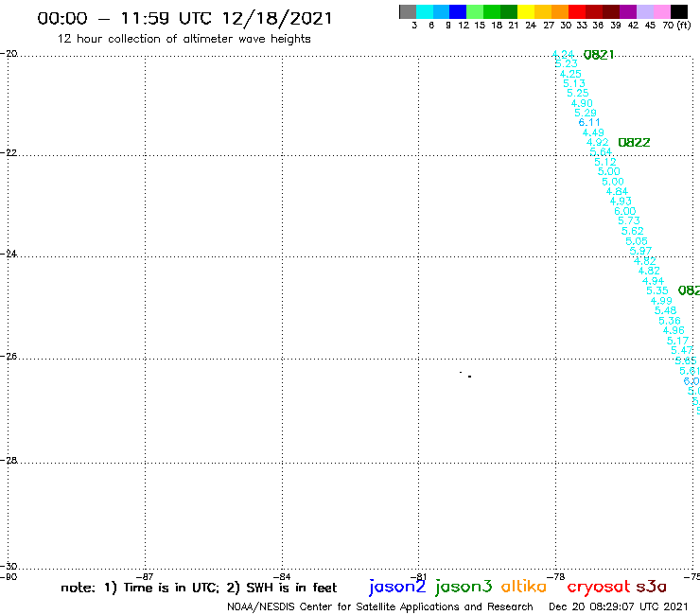Viewport: 700px width, 615px height.
Task: Click the 6.11 wave height value
Action: click(589, 122)
